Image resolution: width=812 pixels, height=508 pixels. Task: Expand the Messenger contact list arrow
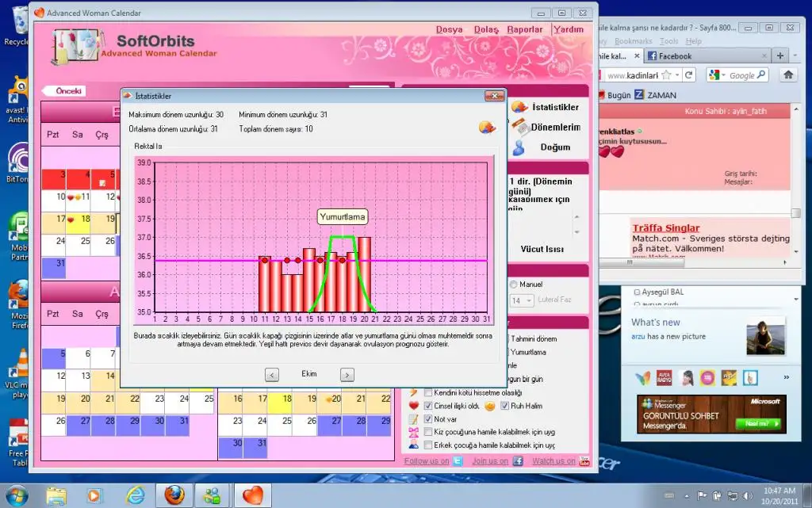click(x=796, y=299)
